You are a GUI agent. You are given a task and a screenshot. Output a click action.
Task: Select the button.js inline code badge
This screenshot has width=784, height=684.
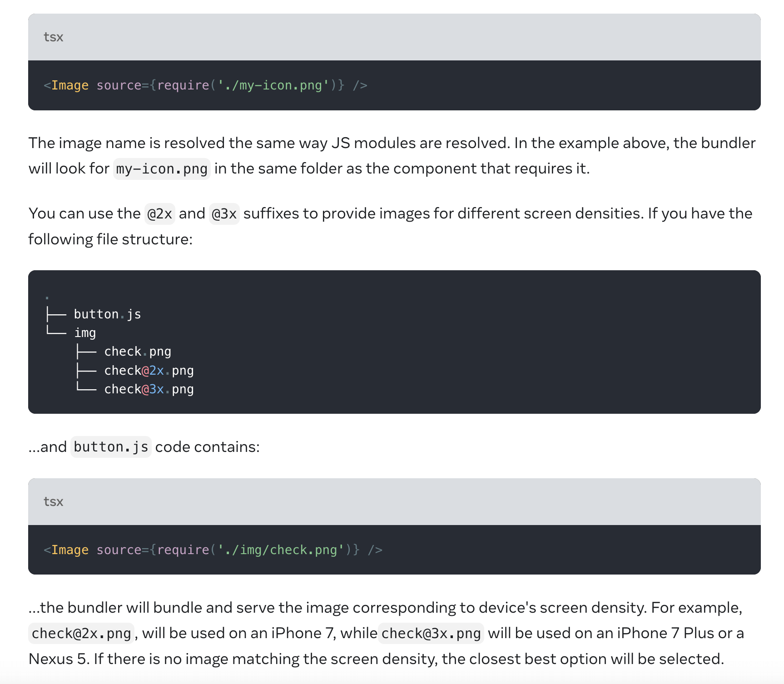click(x=110, y=446)
